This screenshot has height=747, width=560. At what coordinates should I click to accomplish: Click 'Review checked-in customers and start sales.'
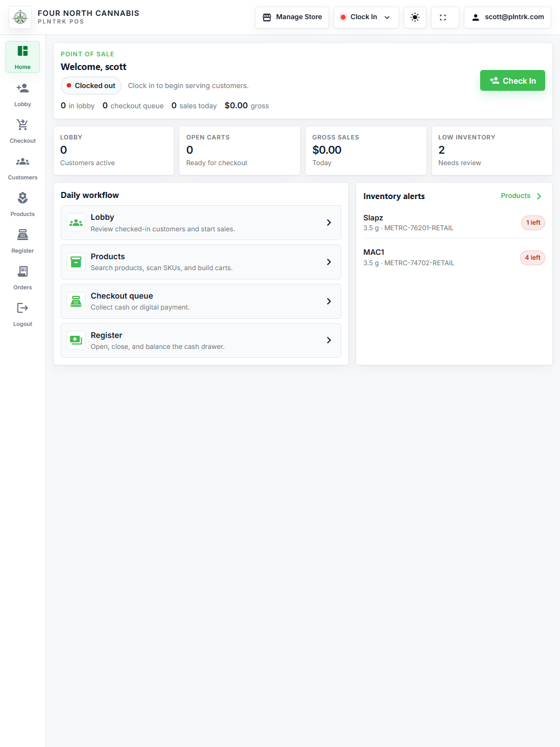pos(163,229)
